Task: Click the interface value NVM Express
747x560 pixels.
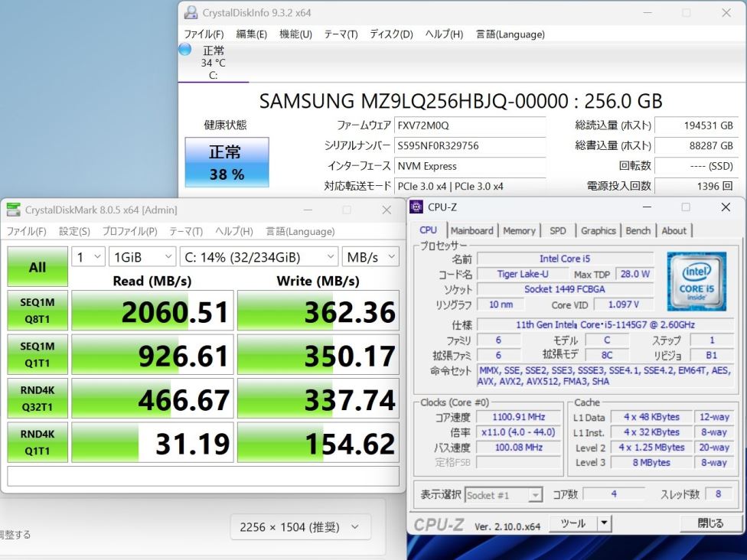Action: coord(470,166)
